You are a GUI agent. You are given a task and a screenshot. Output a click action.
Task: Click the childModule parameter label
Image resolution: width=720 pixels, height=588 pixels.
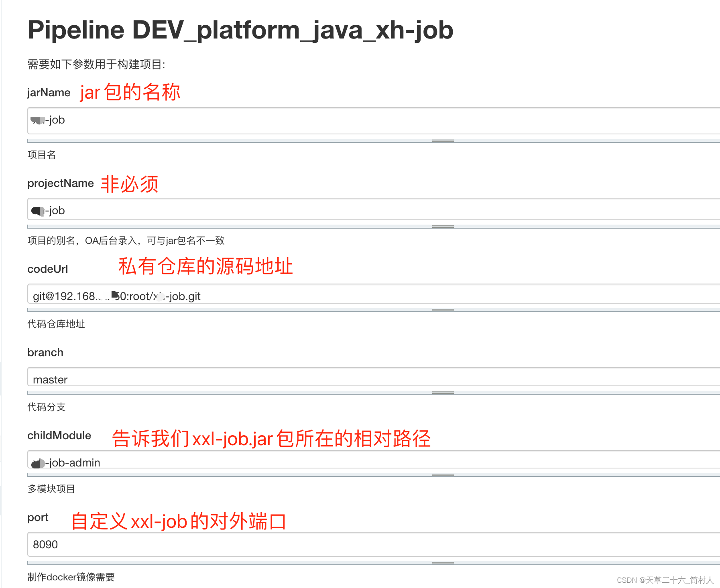click(59, 436)
